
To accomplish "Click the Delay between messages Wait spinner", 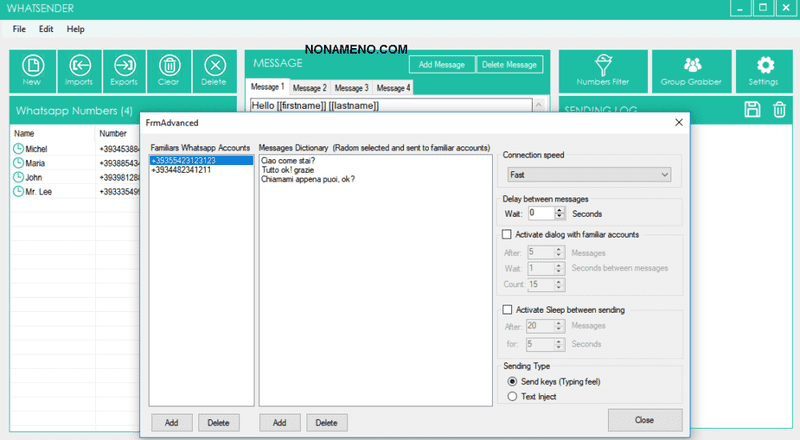I will [x=546, y=213].
